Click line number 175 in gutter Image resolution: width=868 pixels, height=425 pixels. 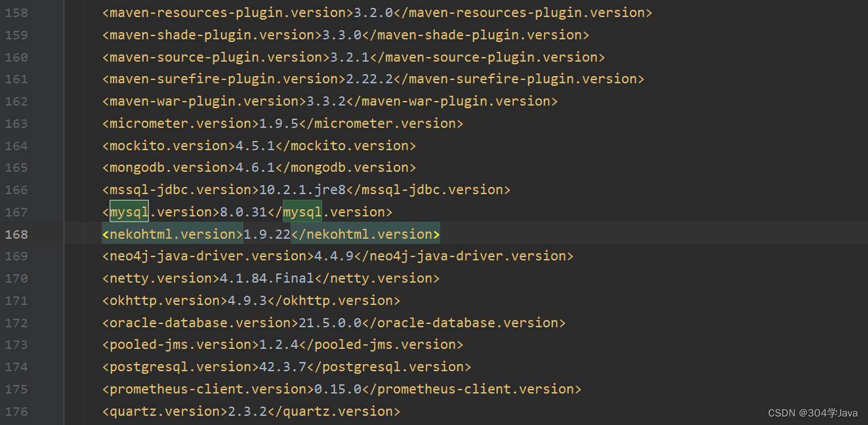point(16,389)
